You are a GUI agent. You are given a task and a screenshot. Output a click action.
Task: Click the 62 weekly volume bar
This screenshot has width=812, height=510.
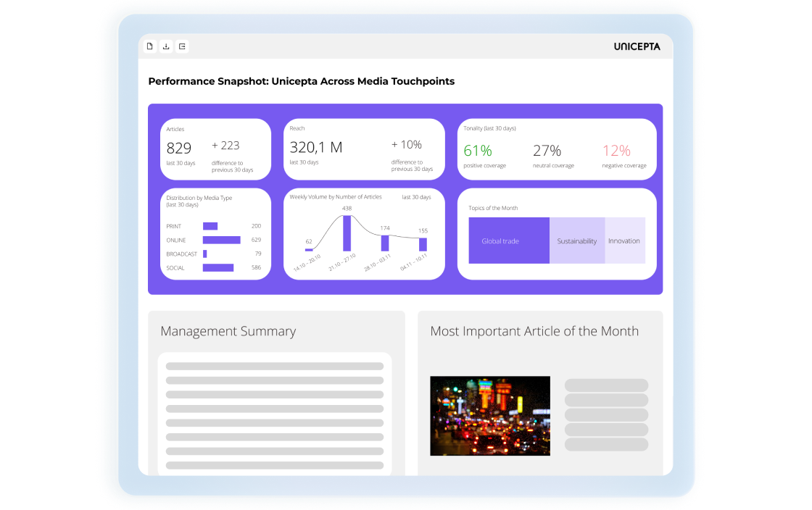309,250
